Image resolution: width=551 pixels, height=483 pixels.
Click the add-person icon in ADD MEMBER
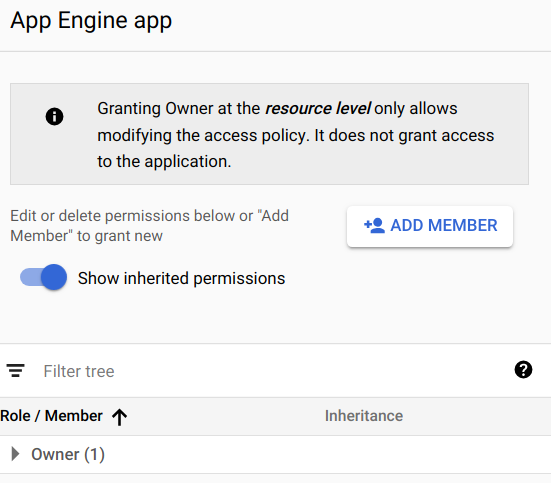pos(375,226)
